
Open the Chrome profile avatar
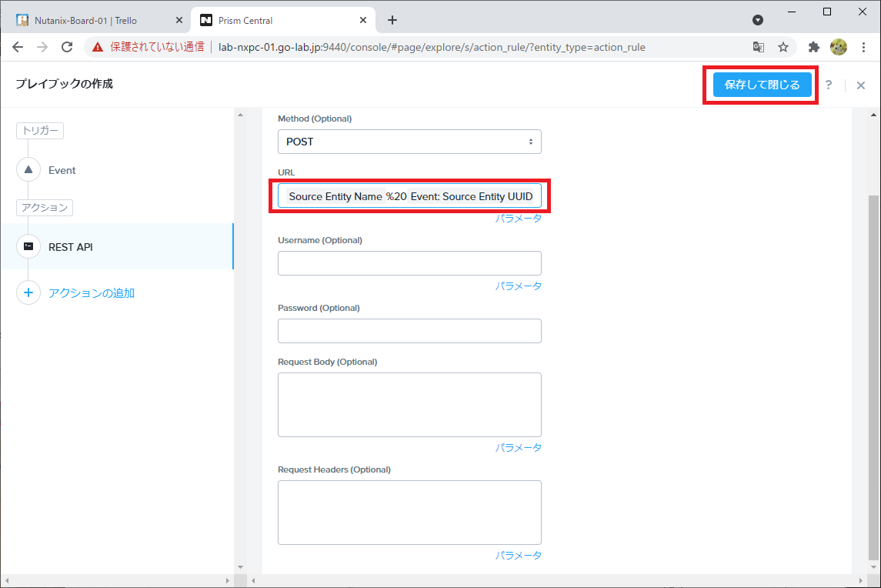[x=839, y=47]
